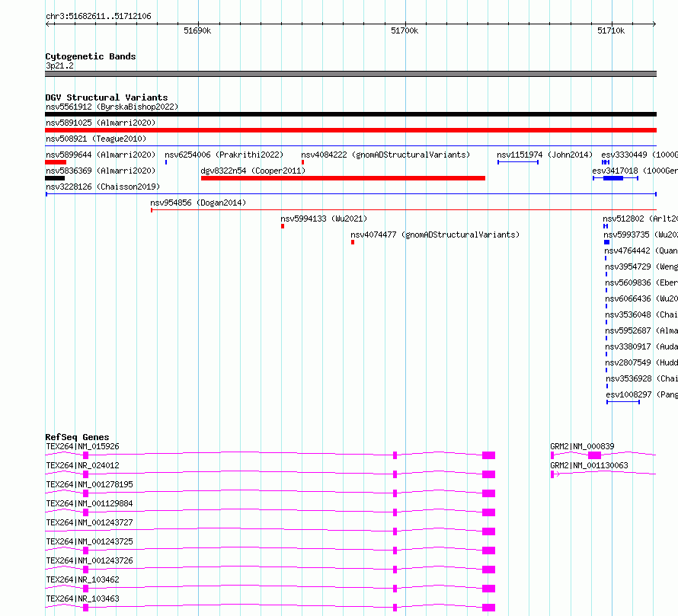Open GRM2|NM_000839 transcript label
The image size is (678, 616).
pos(582,446)
